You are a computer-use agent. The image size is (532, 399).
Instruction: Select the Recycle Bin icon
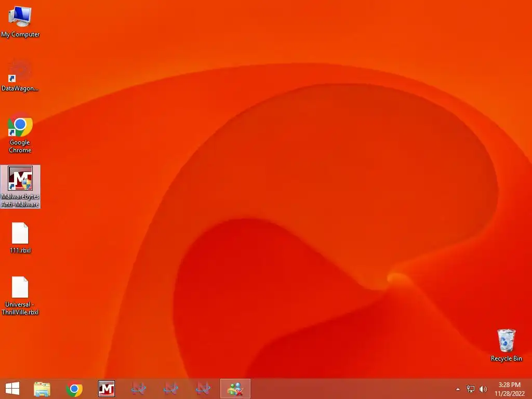[506, 345]
